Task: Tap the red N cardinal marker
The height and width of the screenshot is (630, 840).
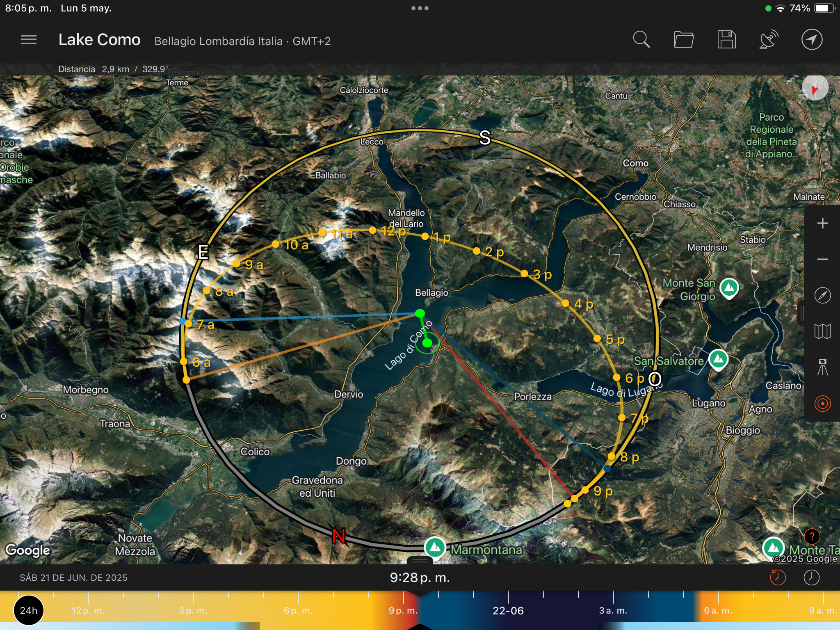Action: click(339, 536)
